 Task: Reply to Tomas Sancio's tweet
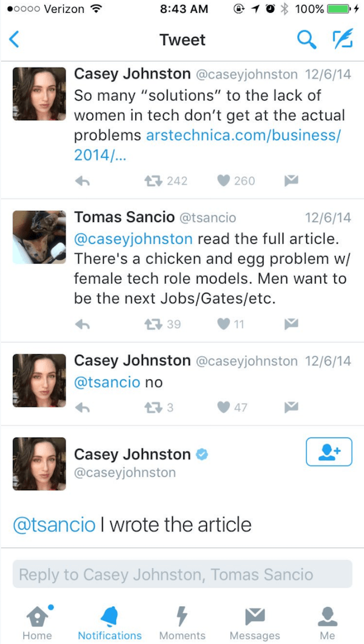click(83, 324)
